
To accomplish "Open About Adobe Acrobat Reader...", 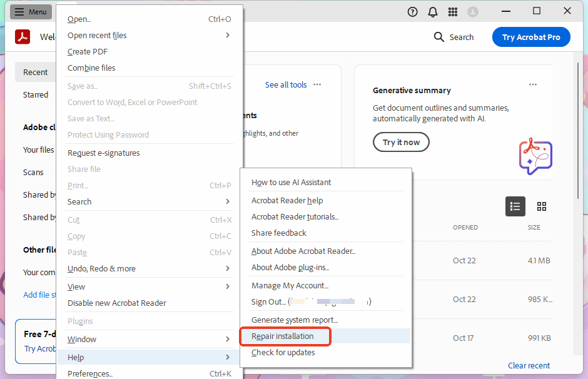I will coord(325,251).
